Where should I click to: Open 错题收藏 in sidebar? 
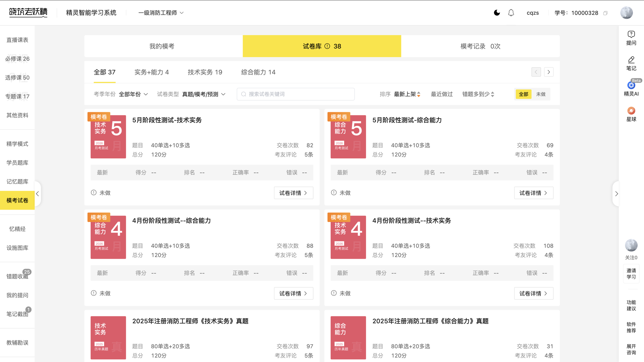coord(17,276)
